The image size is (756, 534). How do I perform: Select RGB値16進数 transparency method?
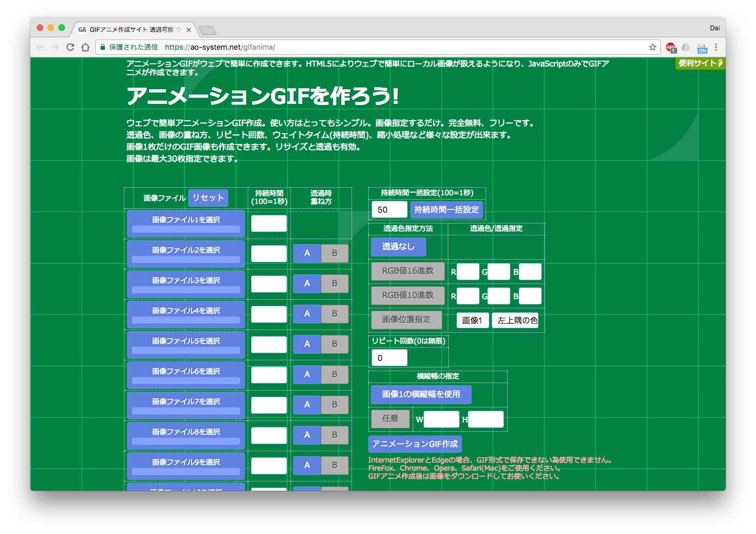(x=408, y=271)
